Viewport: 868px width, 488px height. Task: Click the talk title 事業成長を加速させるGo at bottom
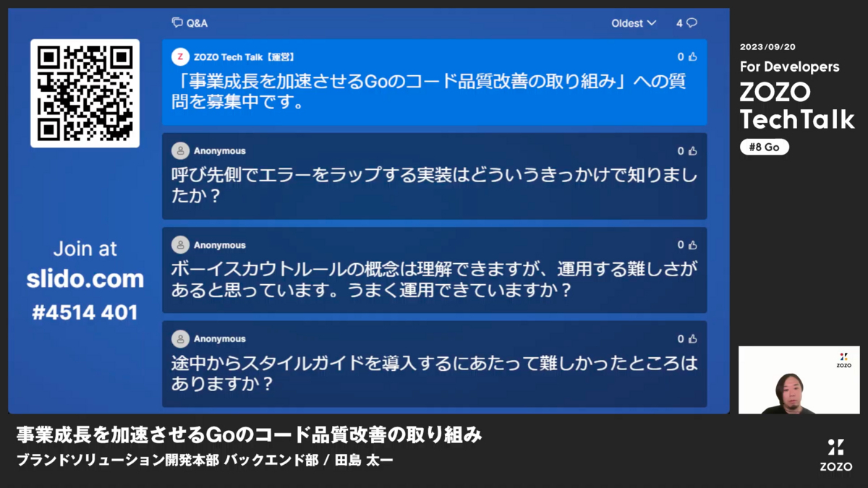(x=249, y=435)
